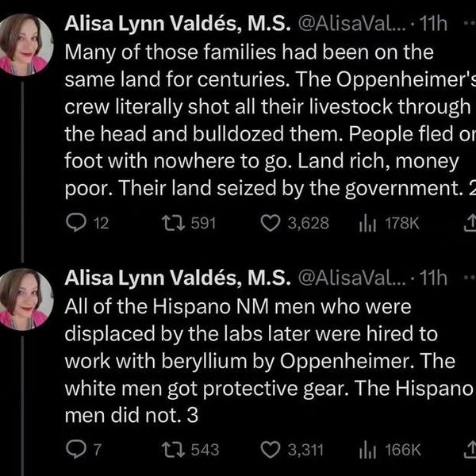Open the 11h timestamp of the second tweet
476x476 pixels.
[x=435, y=278]
